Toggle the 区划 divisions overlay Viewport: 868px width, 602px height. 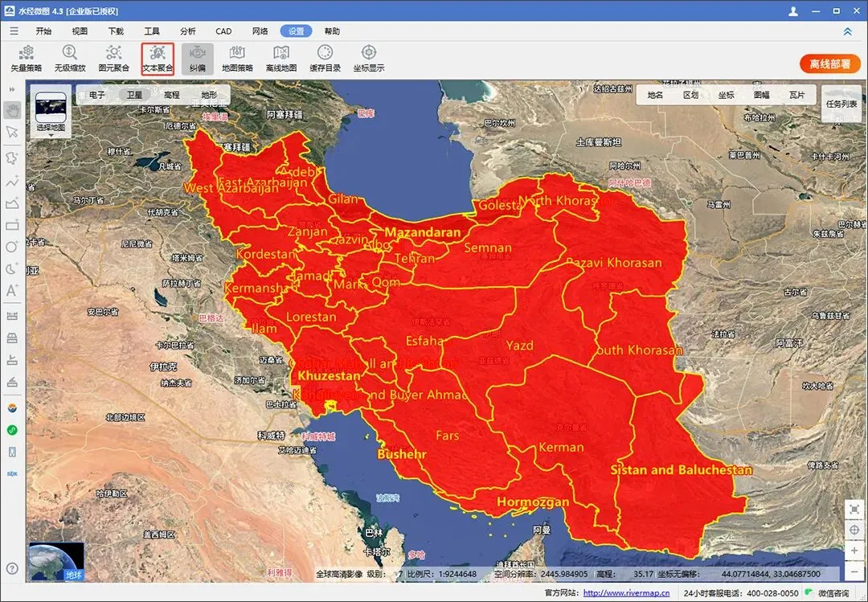[691, 95]
